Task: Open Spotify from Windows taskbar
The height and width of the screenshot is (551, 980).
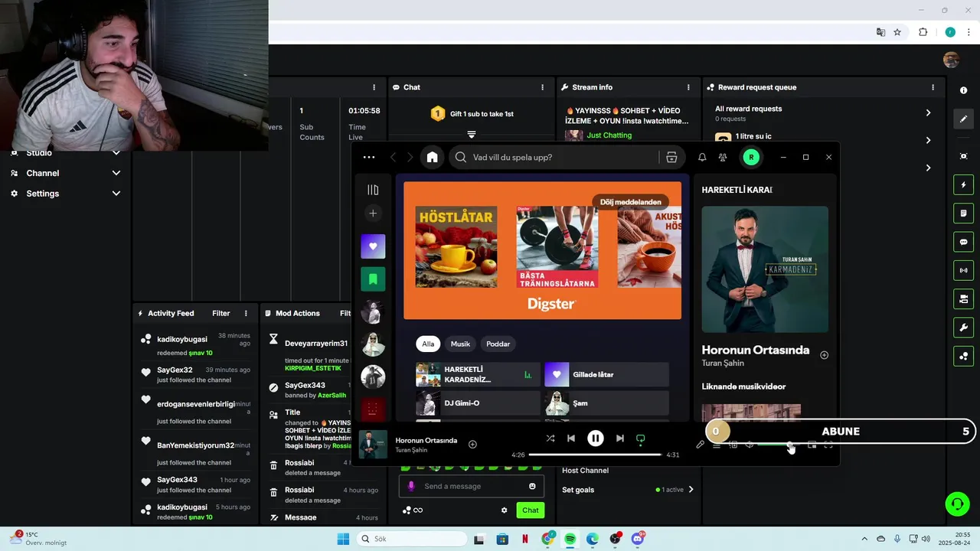Action: tap(570, 539)
